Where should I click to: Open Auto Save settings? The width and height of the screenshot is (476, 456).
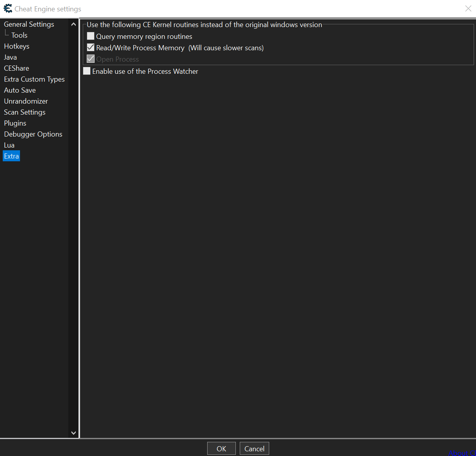tap(20, 90)
